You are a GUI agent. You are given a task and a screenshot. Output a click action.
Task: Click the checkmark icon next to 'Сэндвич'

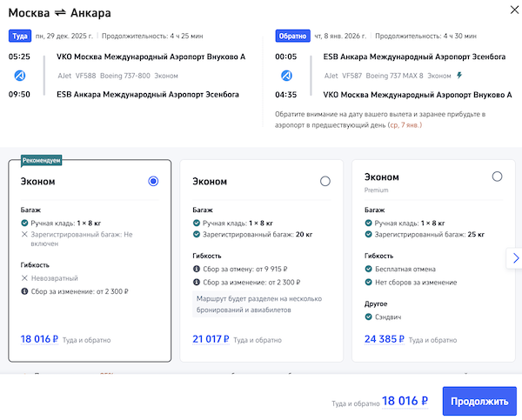click(368, 317)
